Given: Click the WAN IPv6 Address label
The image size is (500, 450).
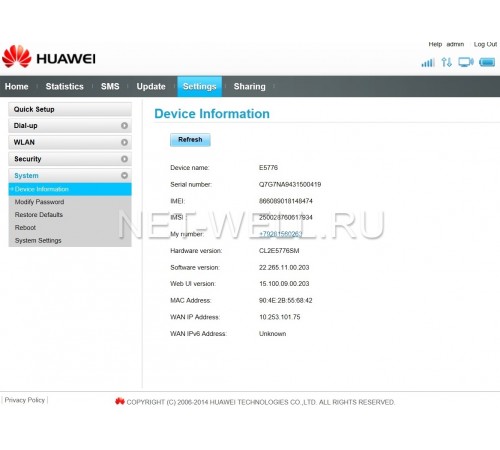Looking at the screenshot, I should point(198,333).
